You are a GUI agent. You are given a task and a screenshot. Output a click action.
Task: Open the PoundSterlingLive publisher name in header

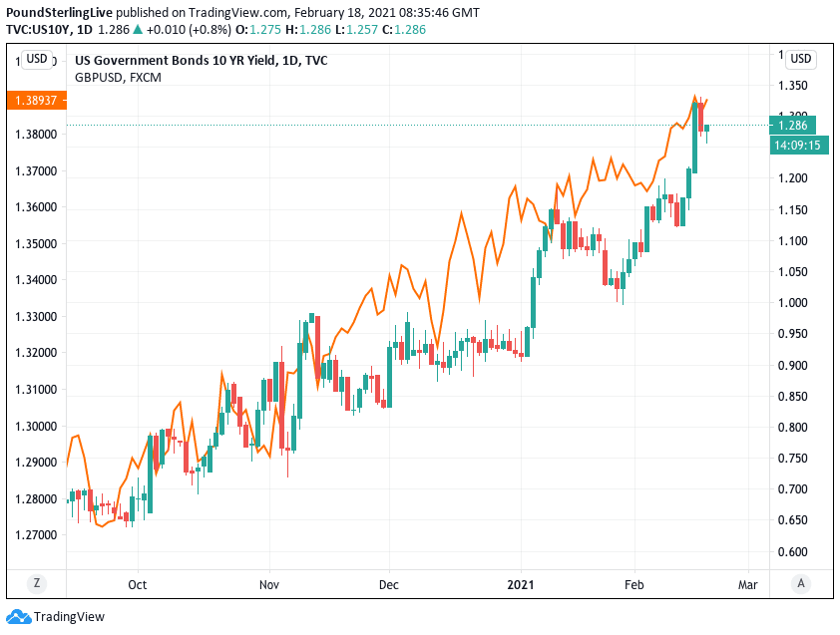(62, 13)
